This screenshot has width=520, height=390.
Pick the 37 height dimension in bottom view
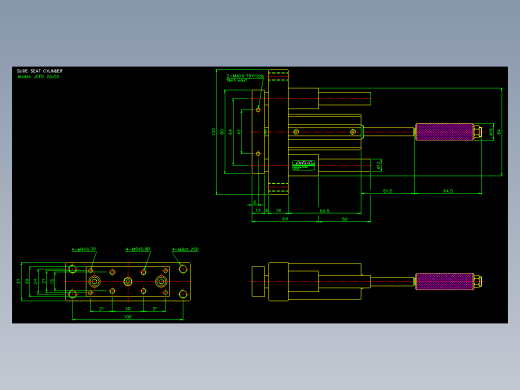[x=18, y=281]
